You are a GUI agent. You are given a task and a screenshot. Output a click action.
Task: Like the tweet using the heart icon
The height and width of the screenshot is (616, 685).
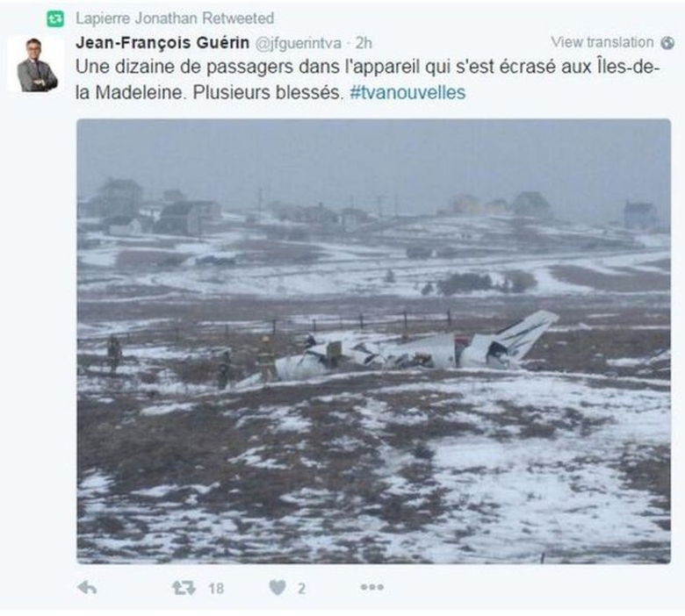pyautogui.click(x=278, y=588)
